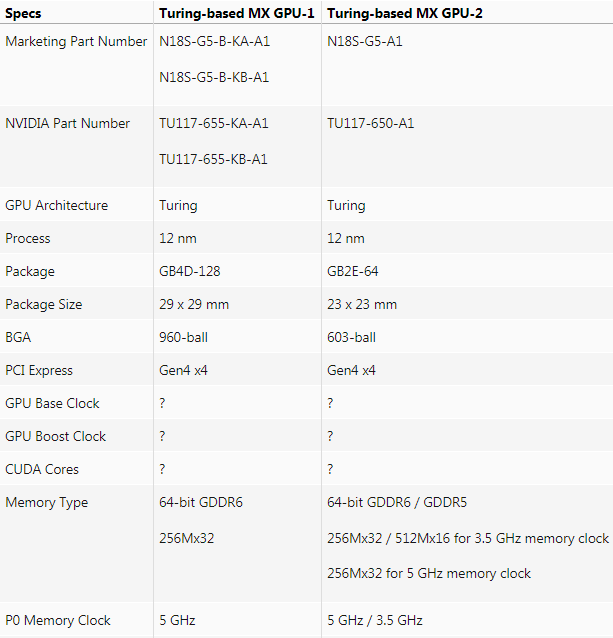Click the TU117-655-KA-A1 value

point(214,124)
